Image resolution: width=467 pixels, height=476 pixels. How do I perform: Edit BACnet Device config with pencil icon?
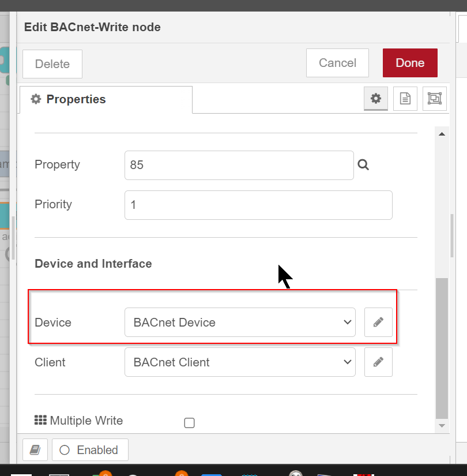coord(378,322)
